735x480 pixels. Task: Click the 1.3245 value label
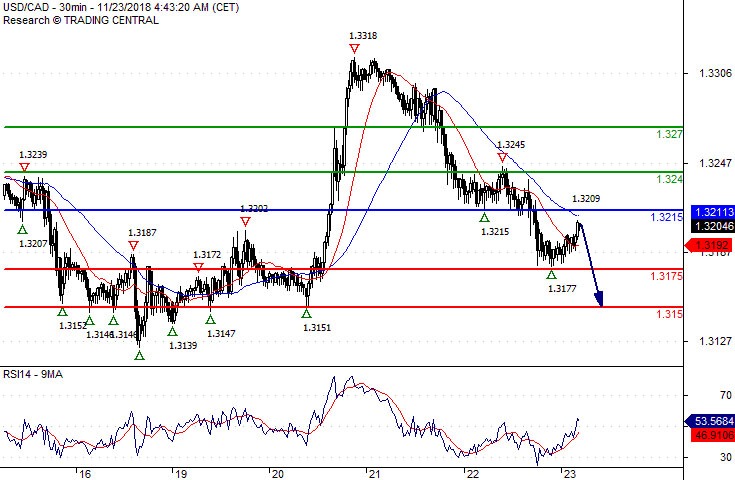pos(511,145)
